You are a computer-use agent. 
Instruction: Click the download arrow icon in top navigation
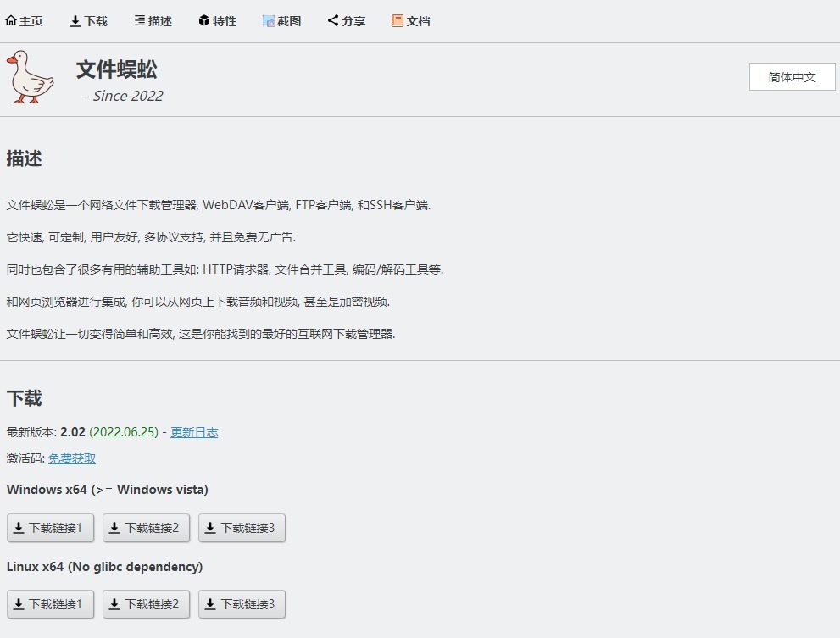pos(75,20)
